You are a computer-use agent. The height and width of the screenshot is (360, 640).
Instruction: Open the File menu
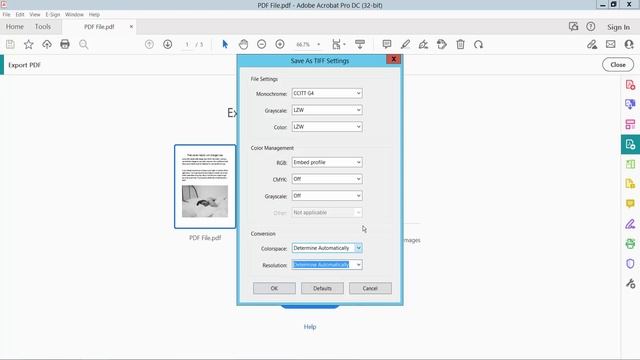pos(7,14)
